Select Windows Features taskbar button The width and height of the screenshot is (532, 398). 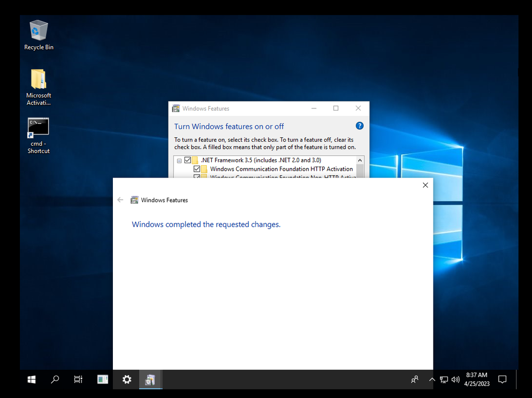150,379
